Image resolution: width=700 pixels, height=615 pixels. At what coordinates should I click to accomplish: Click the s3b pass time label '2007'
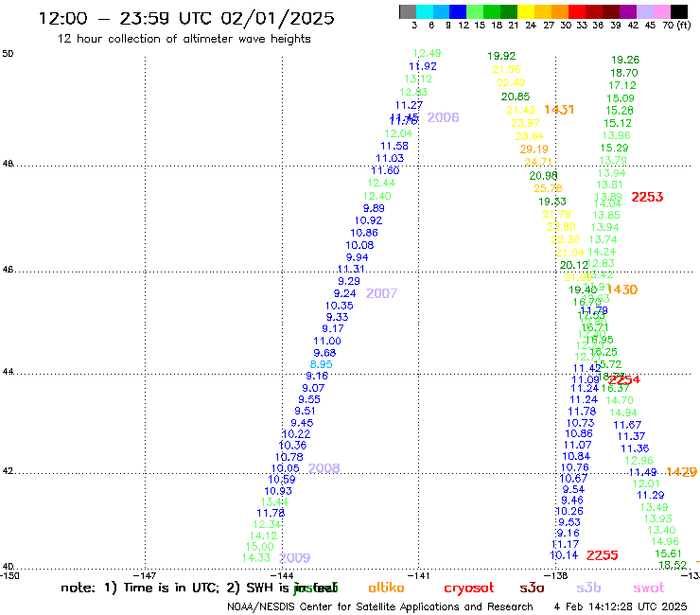point(381,293)
